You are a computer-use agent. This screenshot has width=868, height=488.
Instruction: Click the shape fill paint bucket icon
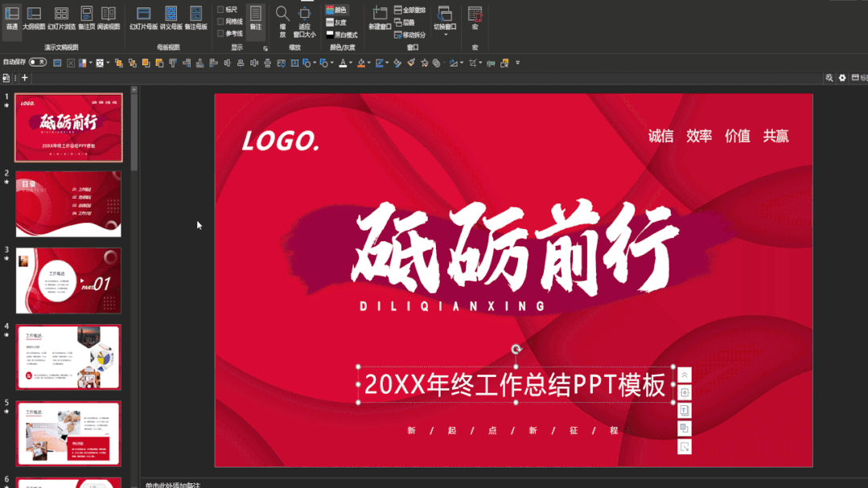[x=361, y=63]
